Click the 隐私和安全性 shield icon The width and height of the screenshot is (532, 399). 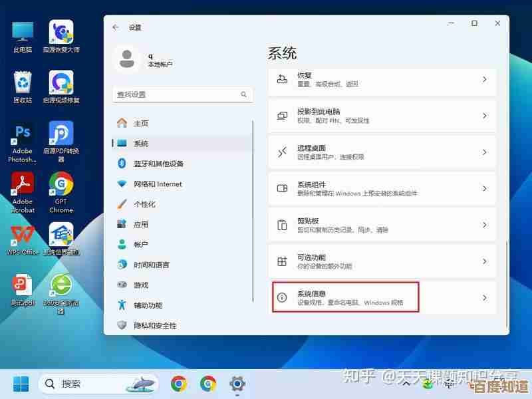(122, 325)
